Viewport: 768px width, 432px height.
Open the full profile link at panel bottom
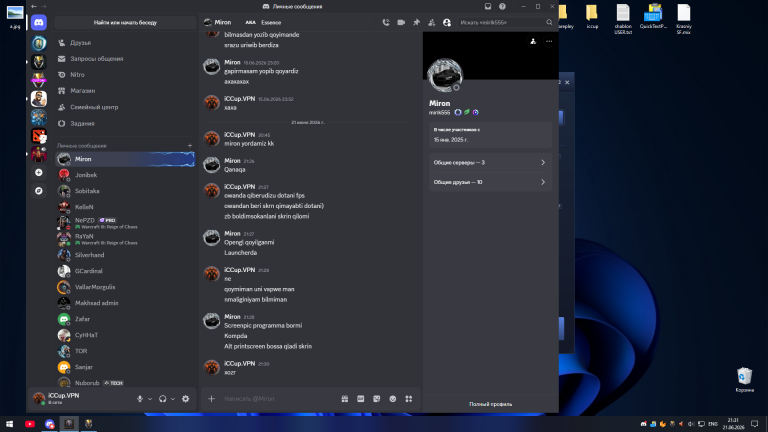point(490,404)
